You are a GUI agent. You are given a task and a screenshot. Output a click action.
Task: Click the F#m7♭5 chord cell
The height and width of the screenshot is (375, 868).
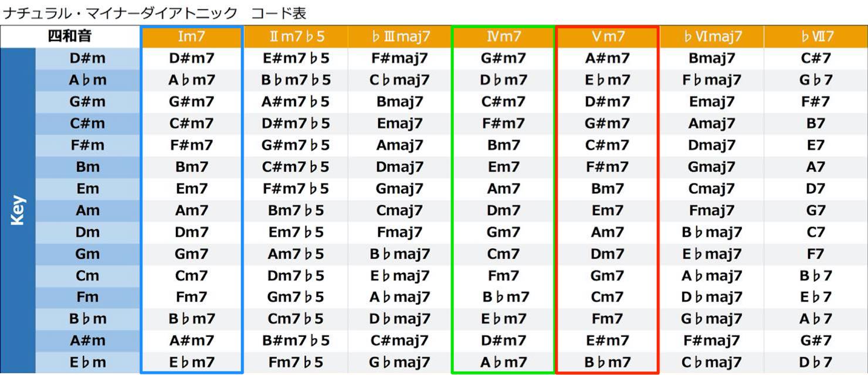click(x=296, y=189)
